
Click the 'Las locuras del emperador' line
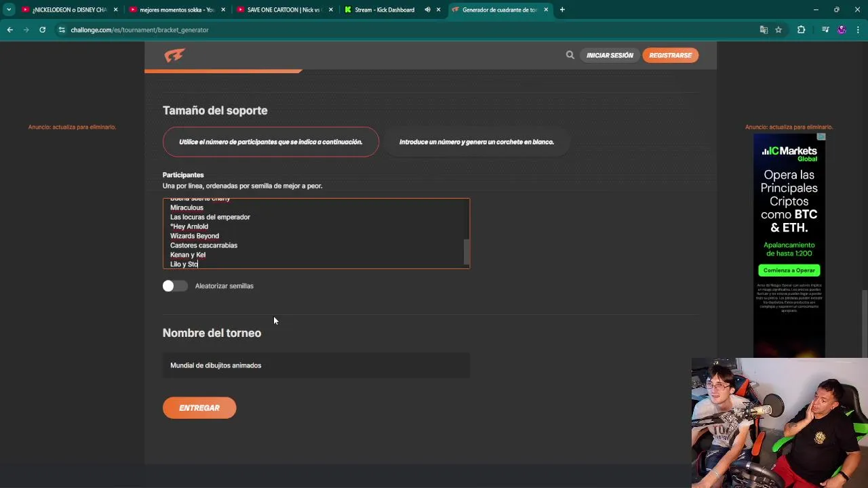pos(210,217)
